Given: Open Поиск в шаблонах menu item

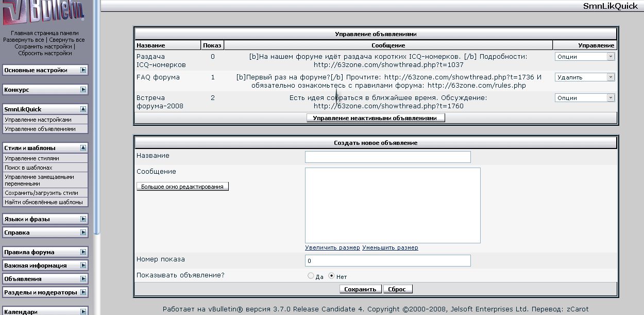Looking at the screenshot, I should tap(45, 168).
